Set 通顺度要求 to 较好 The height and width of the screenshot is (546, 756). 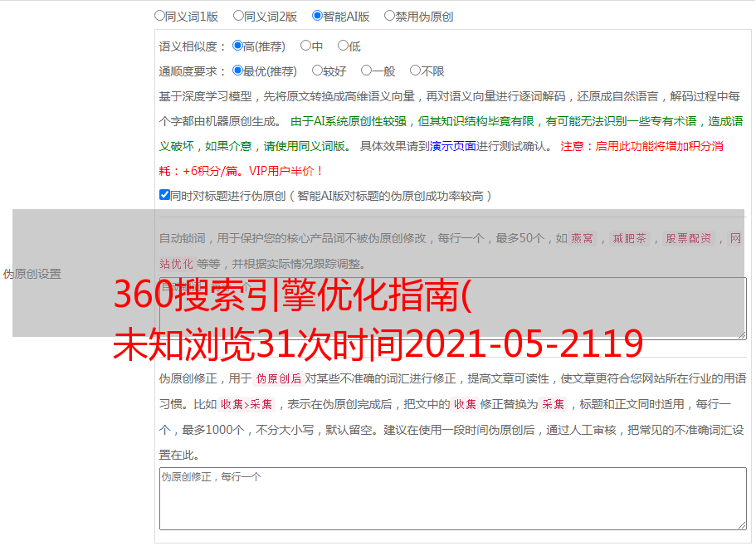[317, 71]
